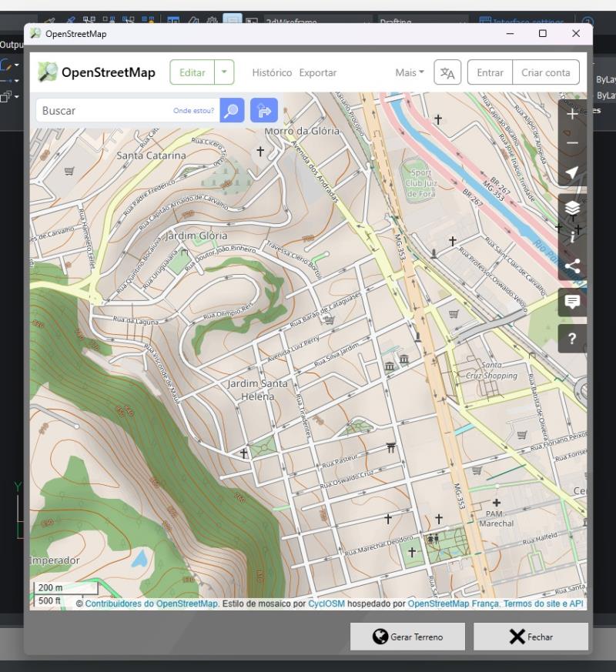Viewport: 616px width, 672px height.
Task: Click the 'Onde estou?' link
Action: pos(193,111)
